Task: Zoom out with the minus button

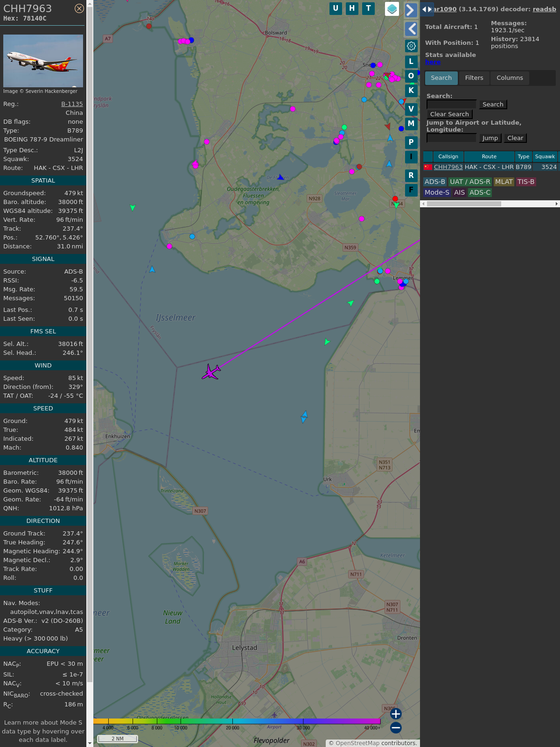Action: (x=396, y=727)
